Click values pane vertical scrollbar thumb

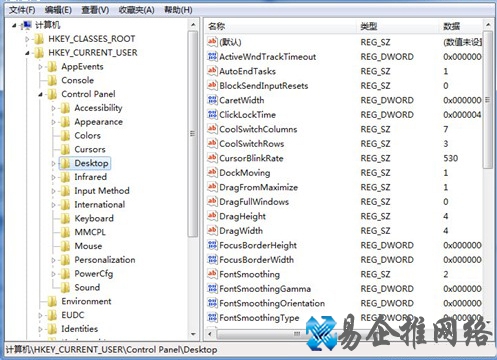point(488,100)
